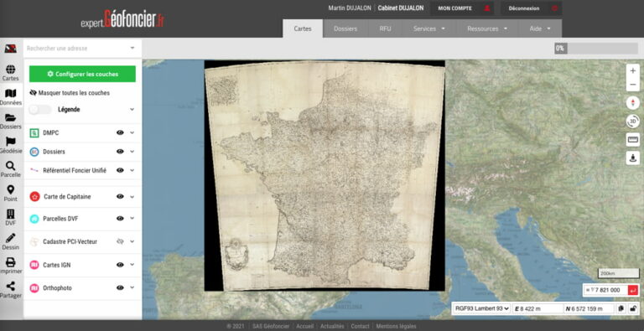Click the E coordinate field
Viewport: 644px width, 331px height.
(538, 308)
